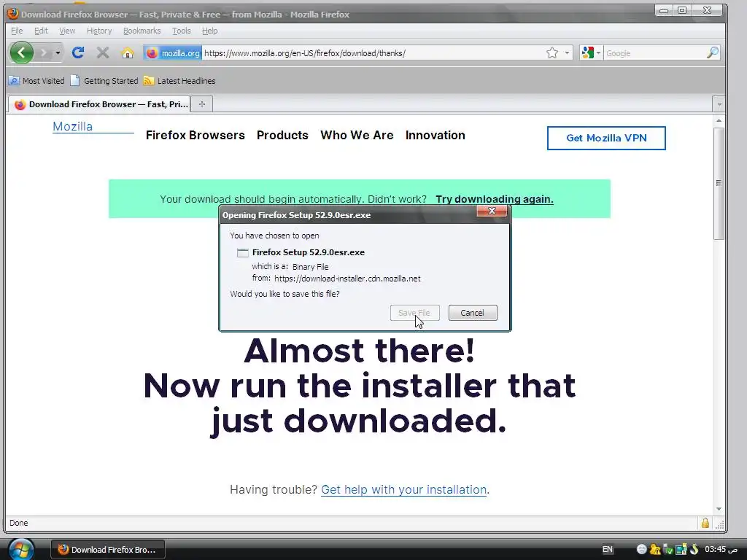Restore down the Firefox window
747x560 pixels.
tap(682, 10)
